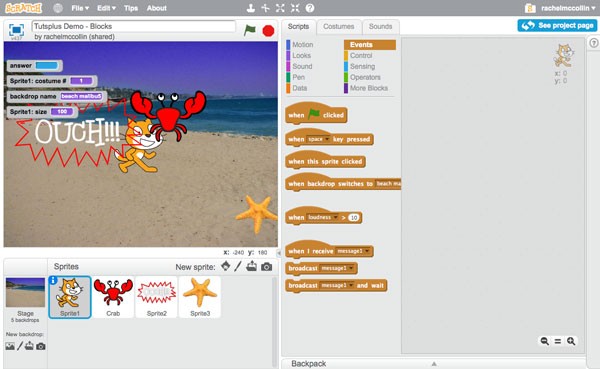600x369 pixels.
Task: Stop the project with the red stop sign
Action: 268,31
